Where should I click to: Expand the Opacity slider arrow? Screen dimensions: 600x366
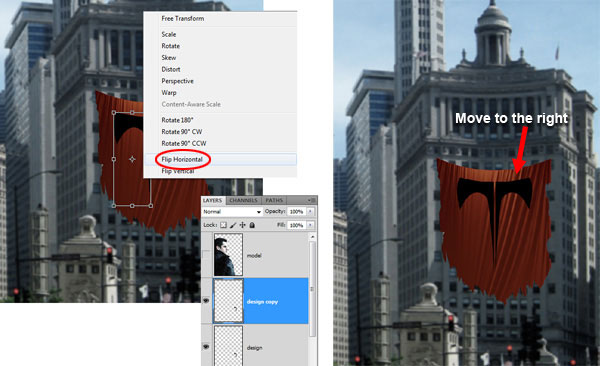[x=310, y=211]
